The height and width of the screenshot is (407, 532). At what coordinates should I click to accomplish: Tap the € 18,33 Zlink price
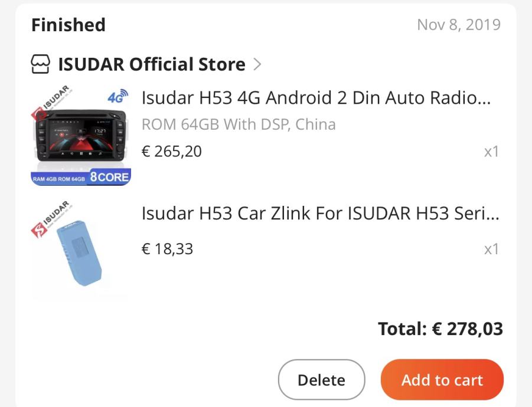click(x=167, y=249)
